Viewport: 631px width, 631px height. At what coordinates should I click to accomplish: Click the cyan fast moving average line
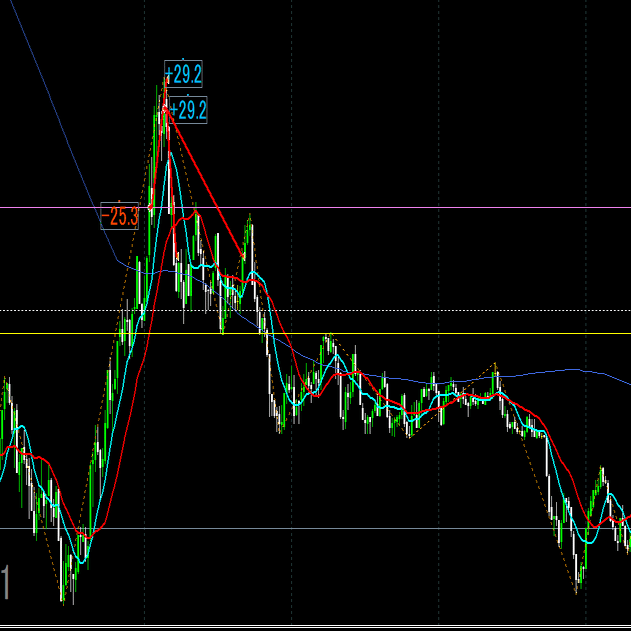tap(278, 359)
